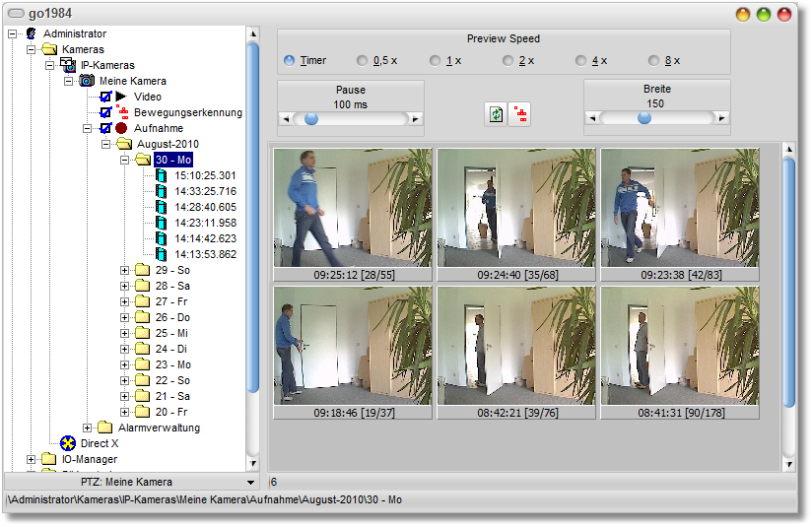Click film icon of recording 14:28:40.605
812x527 pixels.
pyautogui.click(x=162, y=207)
